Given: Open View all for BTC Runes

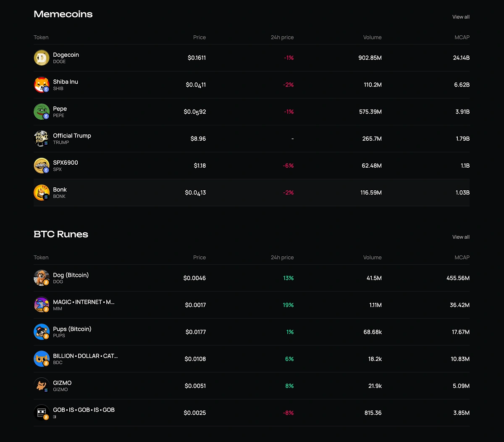Looking at the screenshot, I should click(x=460, y=237).
